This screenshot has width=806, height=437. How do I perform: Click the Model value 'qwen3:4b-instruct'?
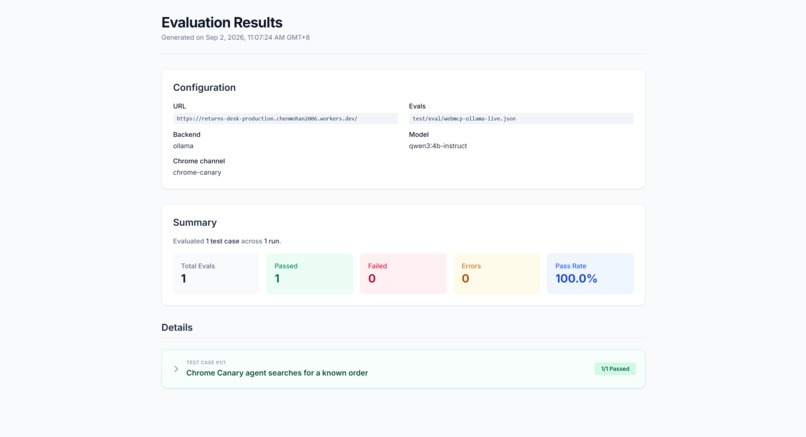437,146
